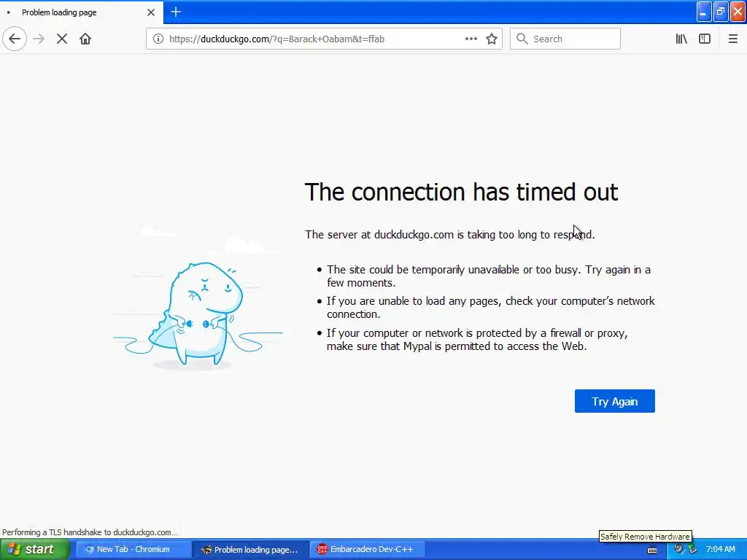Switch to Embarcadero Dev-C++ taskbar window
Screen dimensions: 747x560
click(366, 549)
